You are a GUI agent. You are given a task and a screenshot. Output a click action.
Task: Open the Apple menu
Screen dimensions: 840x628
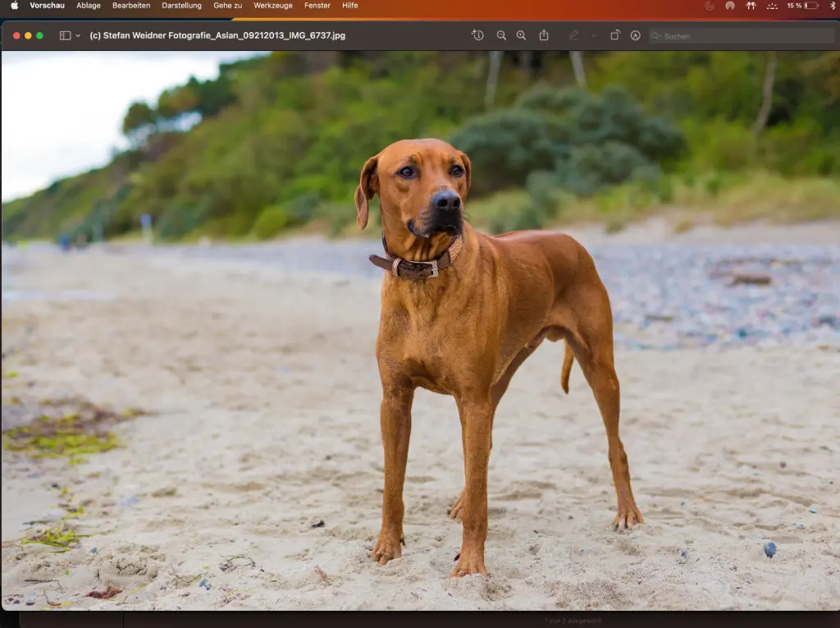[15, 6]
